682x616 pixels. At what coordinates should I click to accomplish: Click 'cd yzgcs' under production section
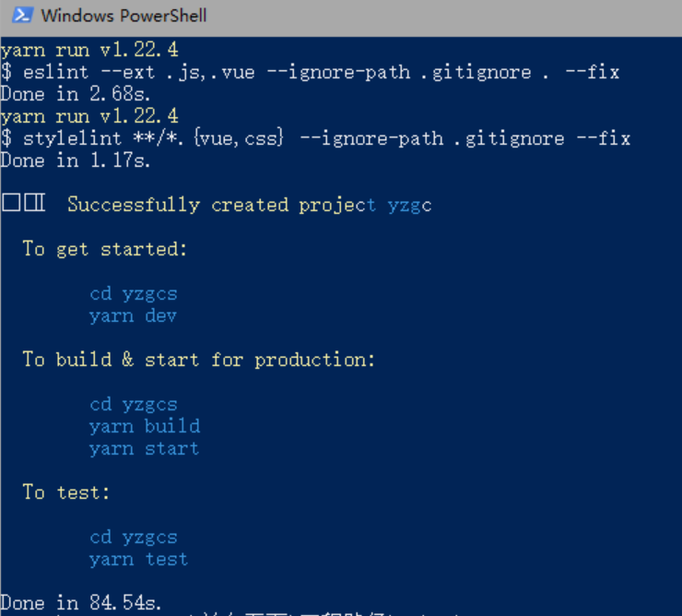click(x=134, y=405)
